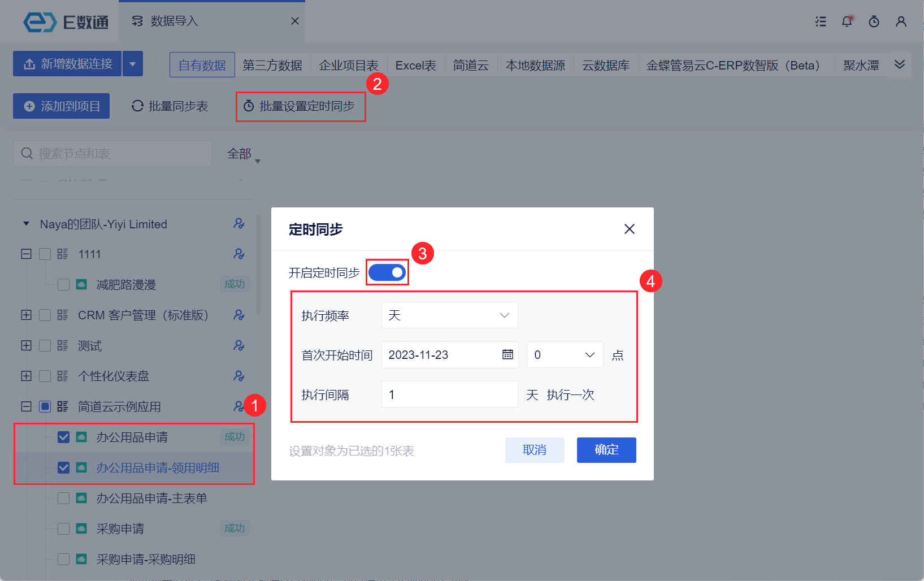Check the 个性化仪表盘 checkbox
The image size is (924, 581).
click(45, 376)
